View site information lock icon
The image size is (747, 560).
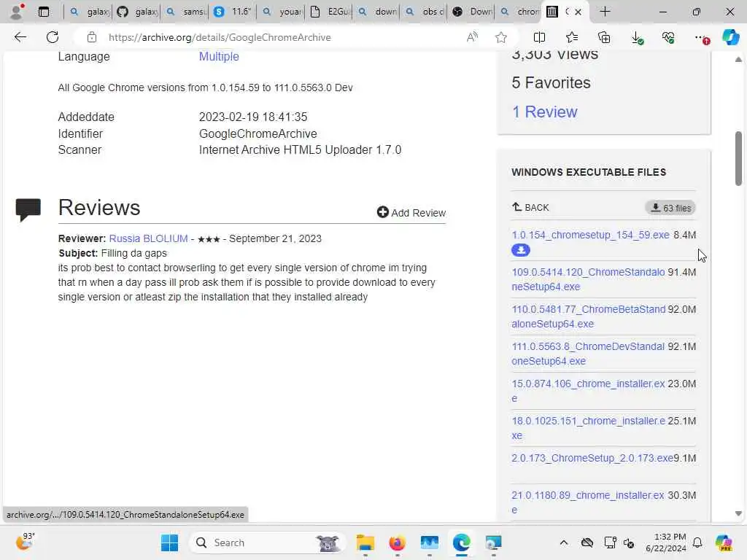pos(92,37)
